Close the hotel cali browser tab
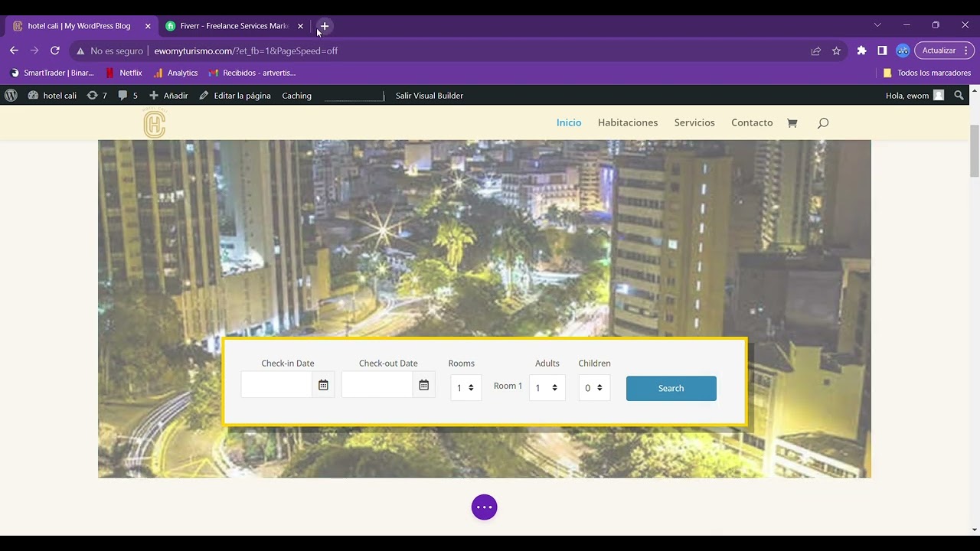Screen dimensions: 980x551 [148, 26]
